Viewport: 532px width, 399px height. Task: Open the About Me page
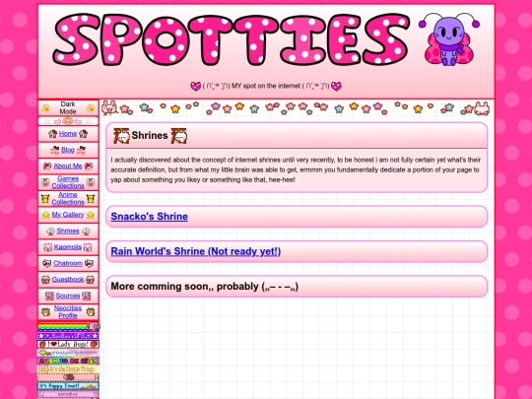click(x=68, y=166)
